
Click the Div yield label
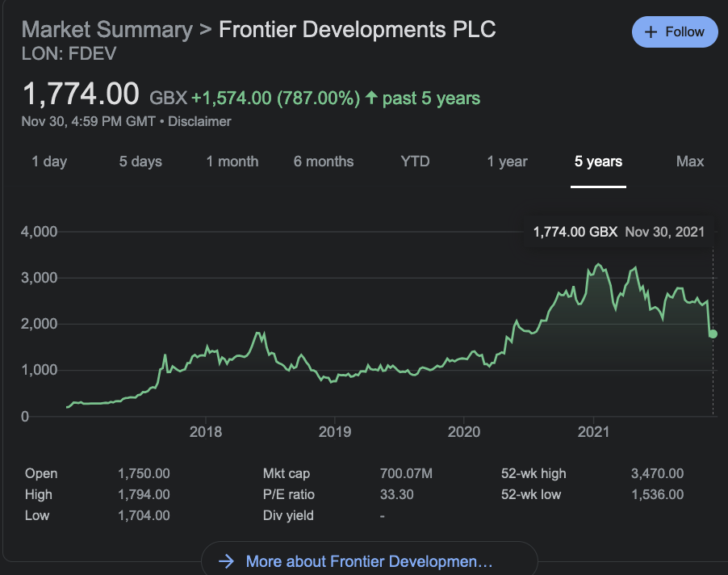click(288, 515)
